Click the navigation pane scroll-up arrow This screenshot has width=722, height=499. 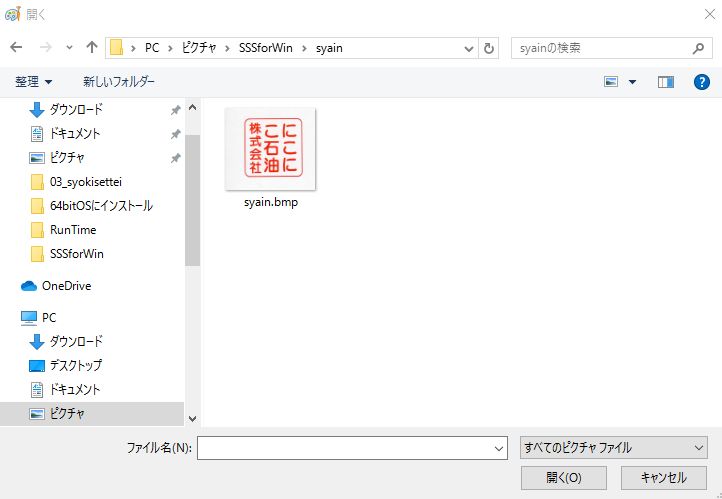[192, 108]
